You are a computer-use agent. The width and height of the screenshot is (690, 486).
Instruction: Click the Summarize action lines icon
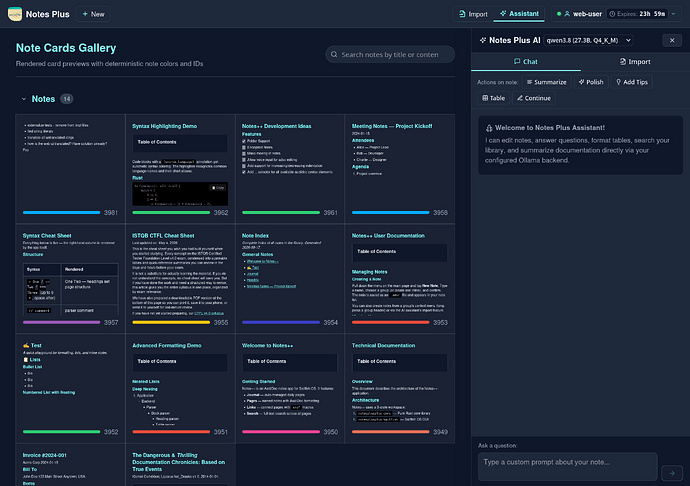(529, 82)
